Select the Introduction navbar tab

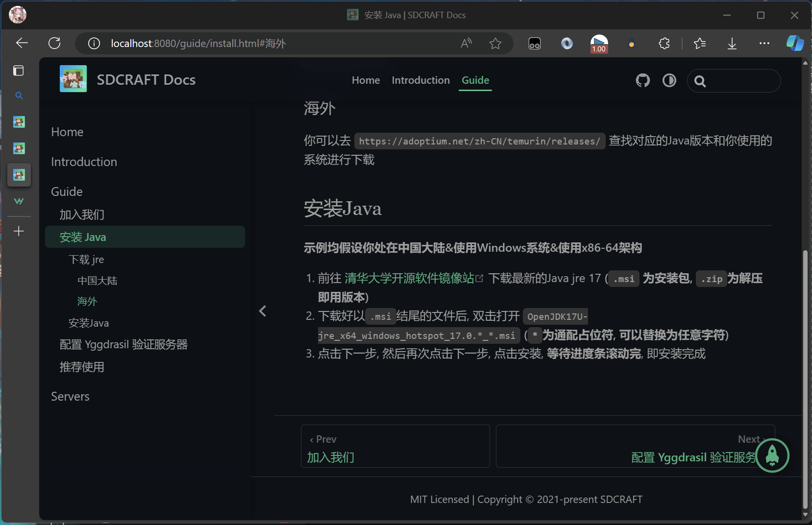[420, 80]
